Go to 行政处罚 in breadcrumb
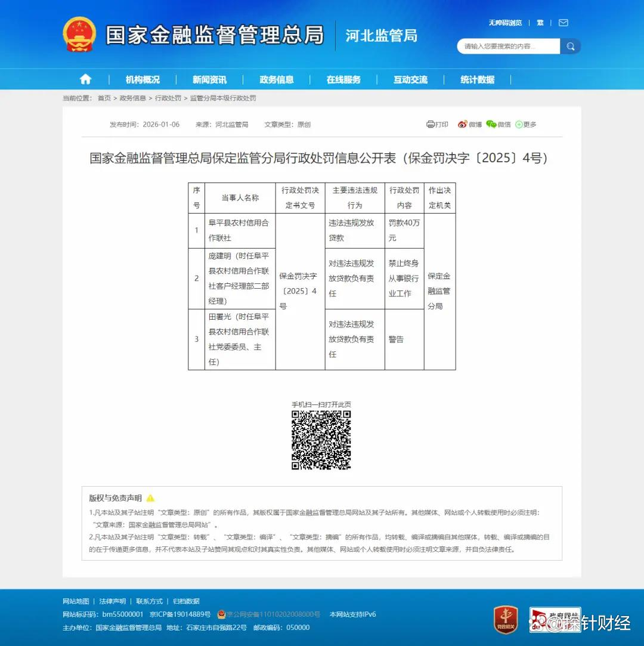 [x=168, y=98]
